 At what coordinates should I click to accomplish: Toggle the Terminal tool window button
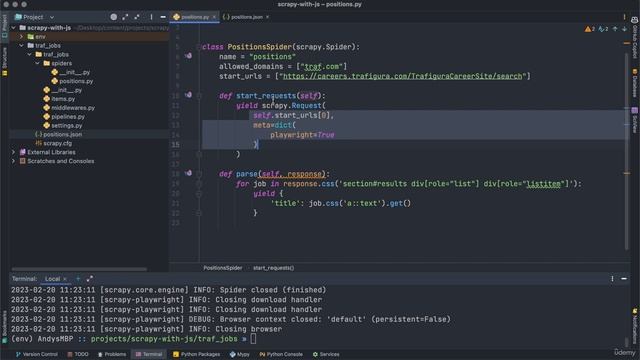point(149,354)
